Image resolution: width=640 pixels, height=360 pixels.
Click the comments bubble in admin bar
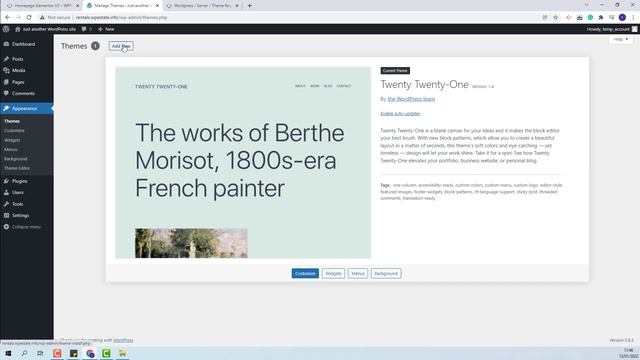click(x=84, y=29)
